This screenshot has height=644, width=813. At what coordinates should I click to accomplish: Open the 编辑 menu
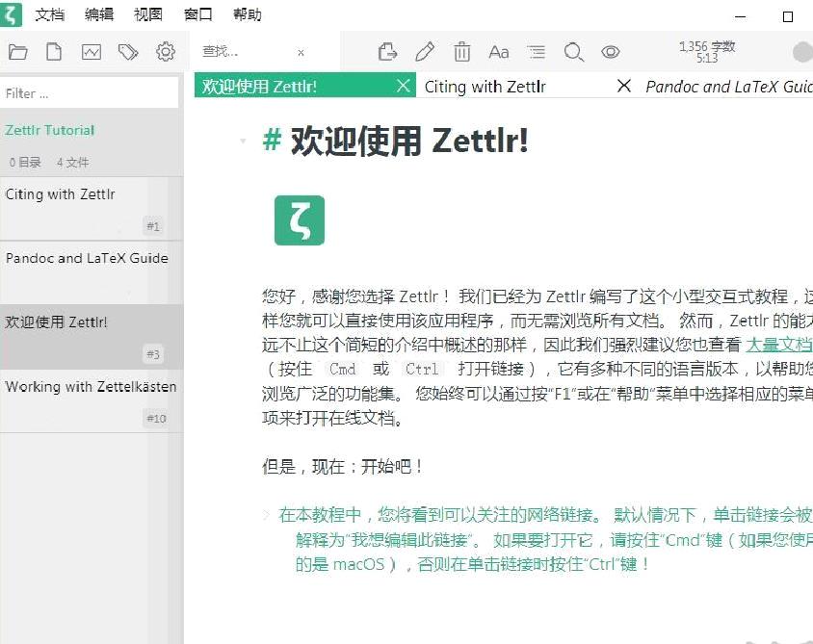point(99,14)
